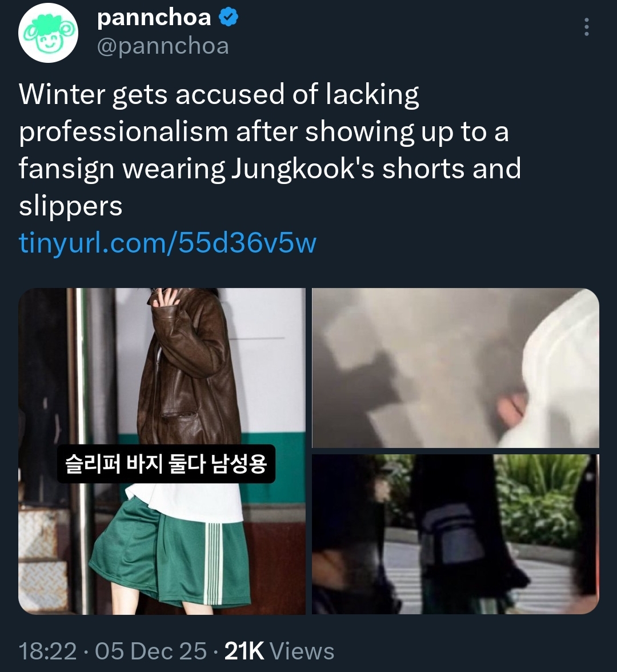This screenshot has width=617, height=672.
Task: Click the word slippers in tweet text
Action: click(71, 206)
